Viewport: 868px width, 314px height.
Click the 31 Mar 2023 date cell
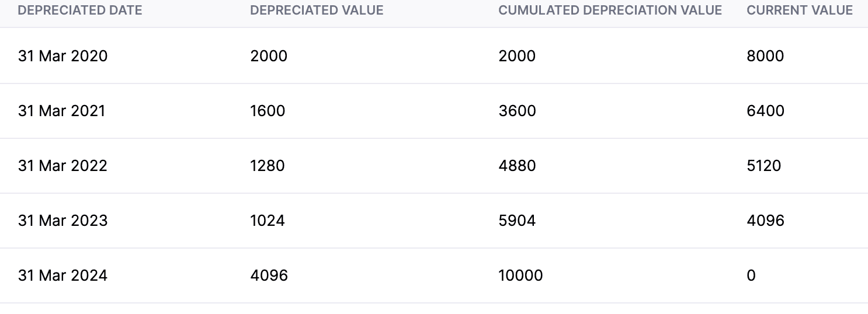(63, 221)
